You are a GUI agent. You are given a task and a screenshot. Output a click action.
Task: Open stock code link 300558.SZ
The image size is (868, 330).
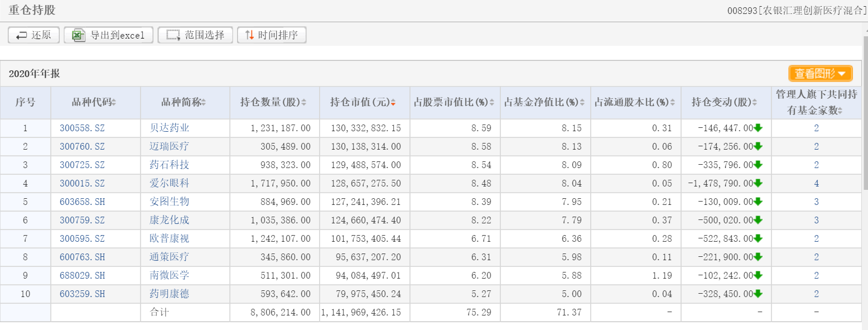[x=82, y=128]
